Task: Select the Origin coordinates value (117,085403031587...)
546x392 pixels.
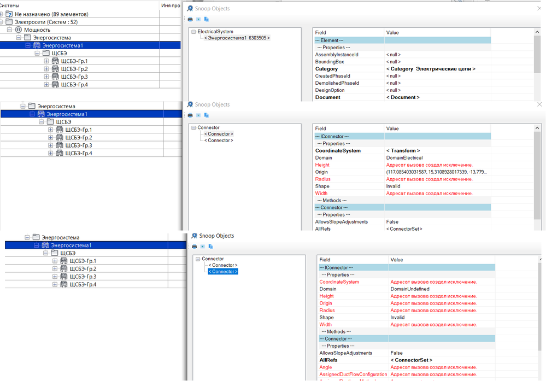Action: (436, 172)
